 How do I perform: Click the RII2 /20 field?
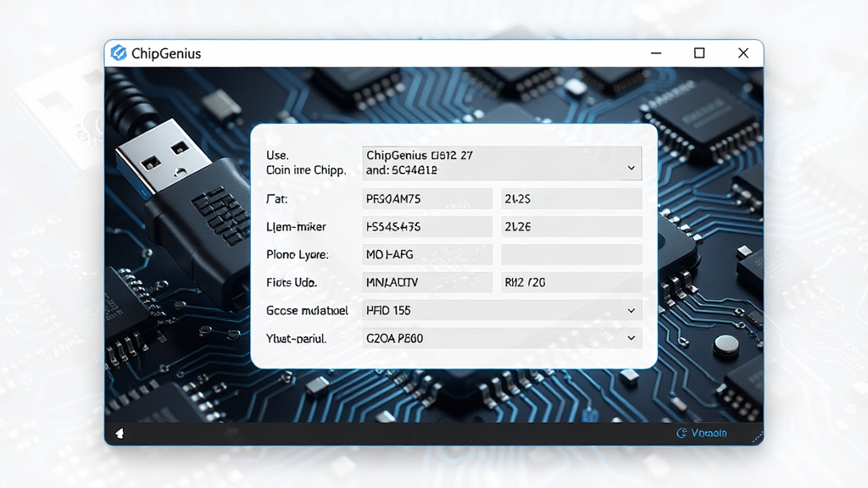point(571,282)
